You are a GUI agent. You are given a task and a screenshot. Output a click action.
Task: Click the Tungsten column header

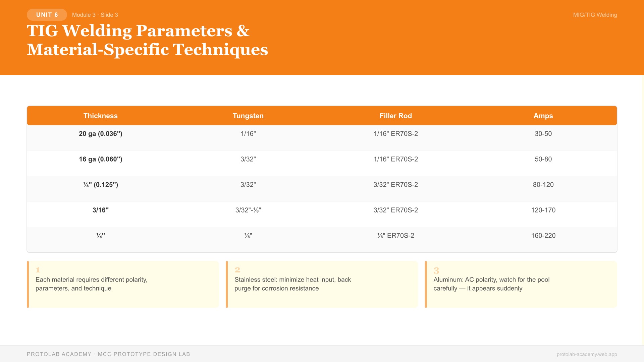coord(248,116)
